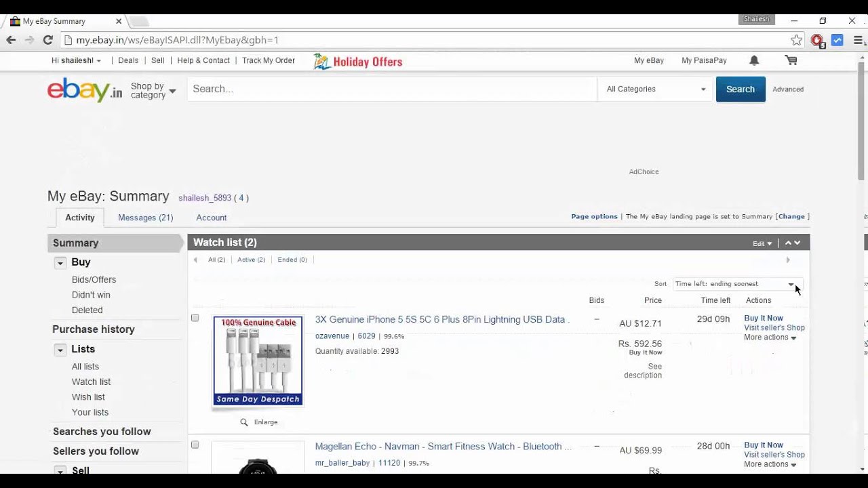Open Deals link in top bar

click(128, 60)
